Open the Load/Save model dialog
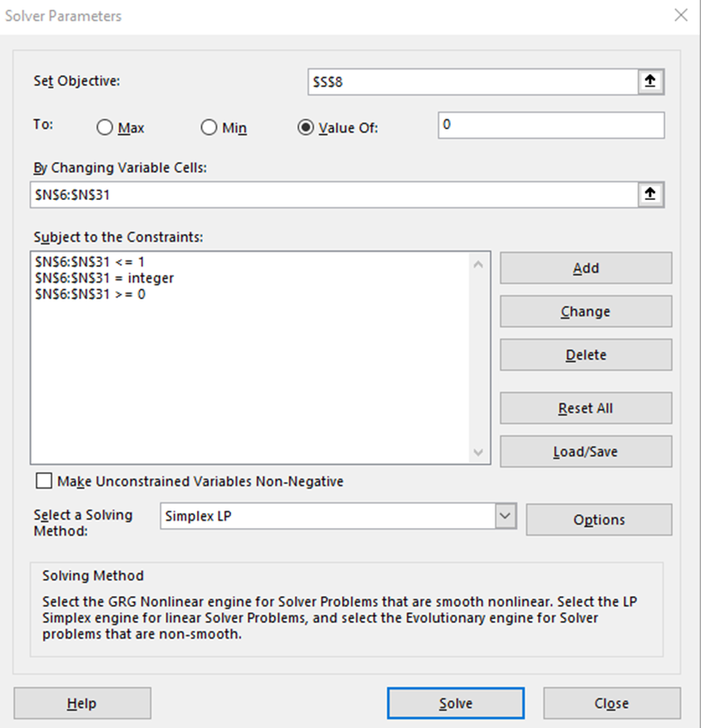Viewport: 701px width, 728px height. click(x=585, y=452)
